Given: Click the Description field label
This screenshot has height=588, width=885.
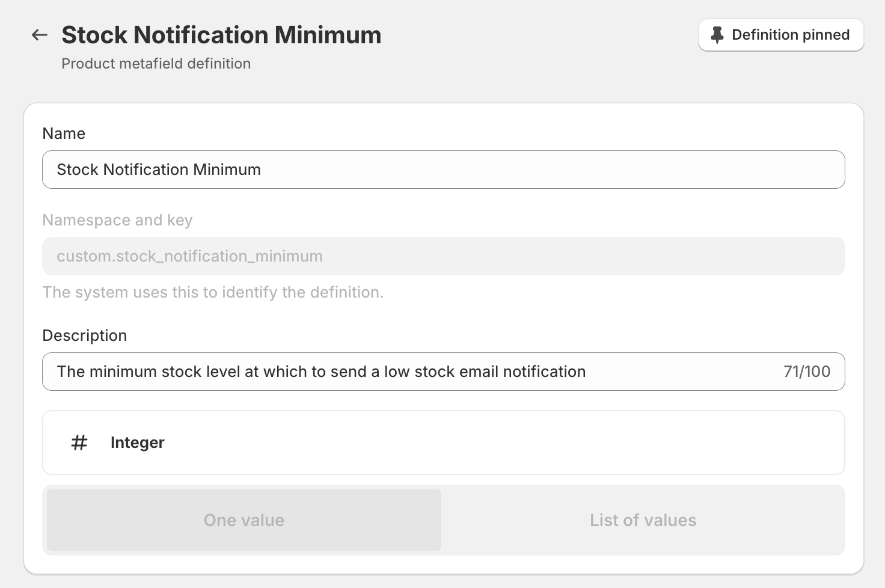Looking at the screenshot, I should [85, 335].
